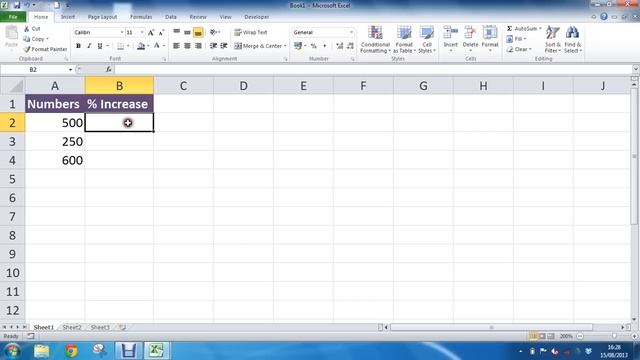Align text to middle of cell
This screenshot has height=360, width=640.
(187, 32)
